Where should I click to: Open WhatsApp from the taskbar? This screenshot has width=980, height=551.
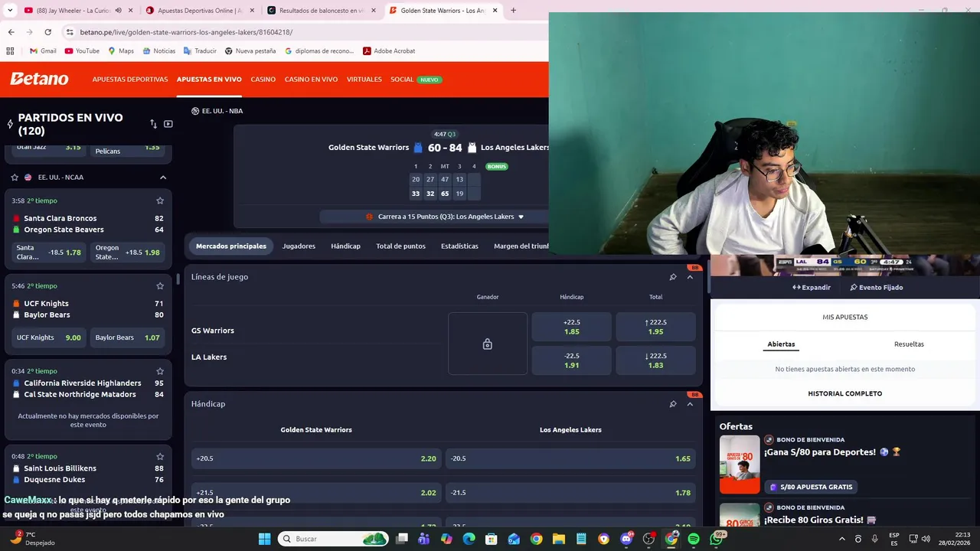click(717, 539)
